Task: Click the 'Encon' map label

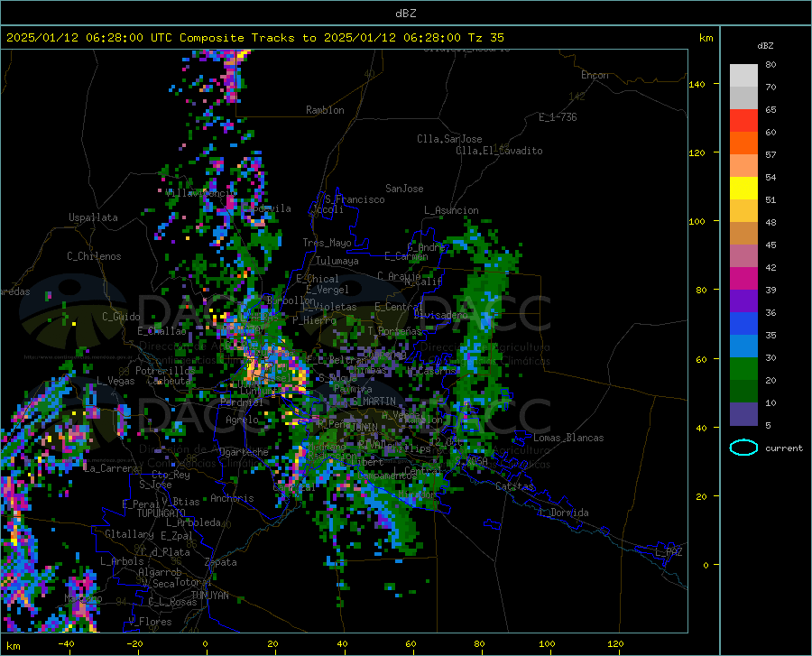Action: pos(595,75)
